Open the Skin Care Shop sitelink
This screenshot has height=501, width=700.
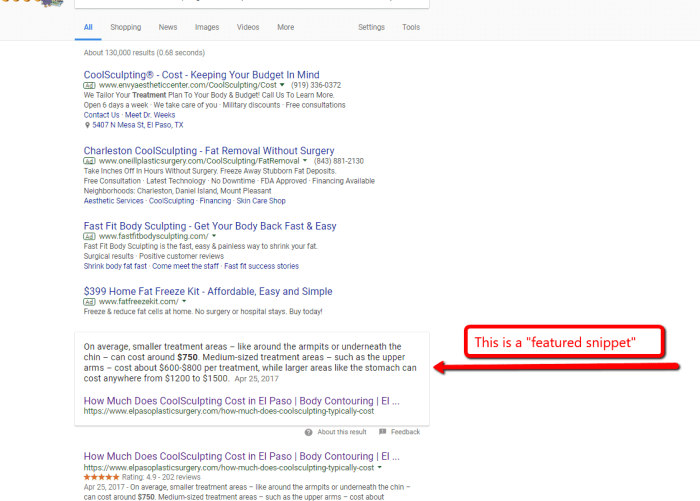pos(261,201)
